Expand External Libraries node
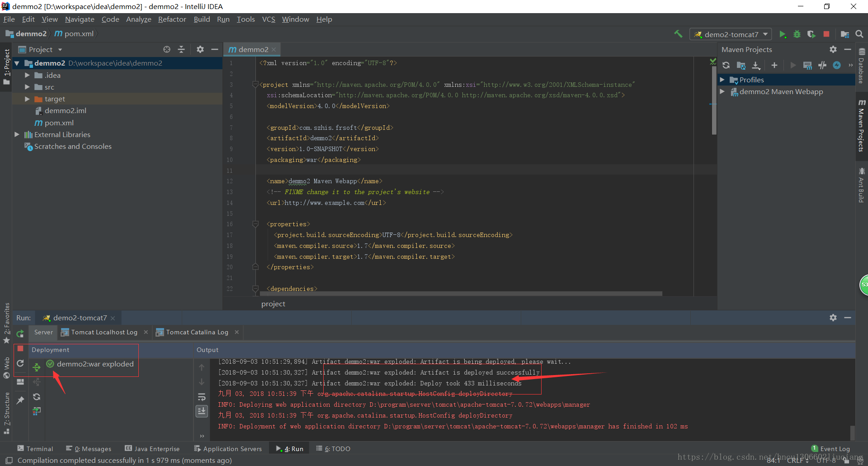This screenshot has height=466, width=868. coord(17,134)
